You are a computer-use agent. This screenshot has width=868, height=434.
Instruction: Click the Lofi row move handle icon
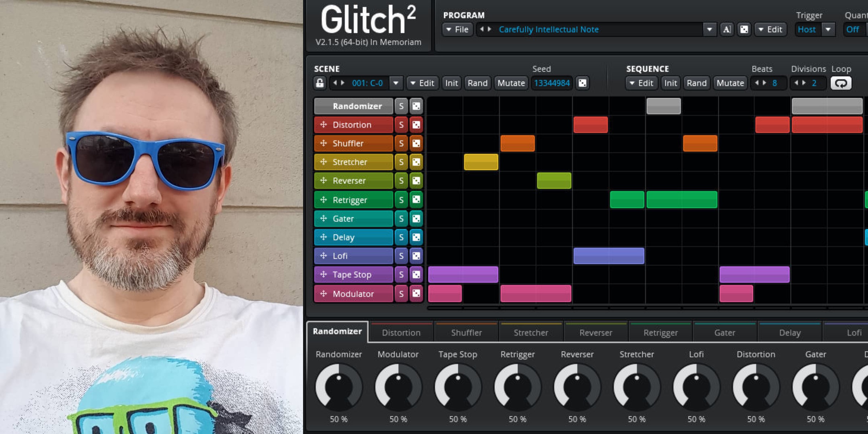pyautogui.click(x=323, y=256)
